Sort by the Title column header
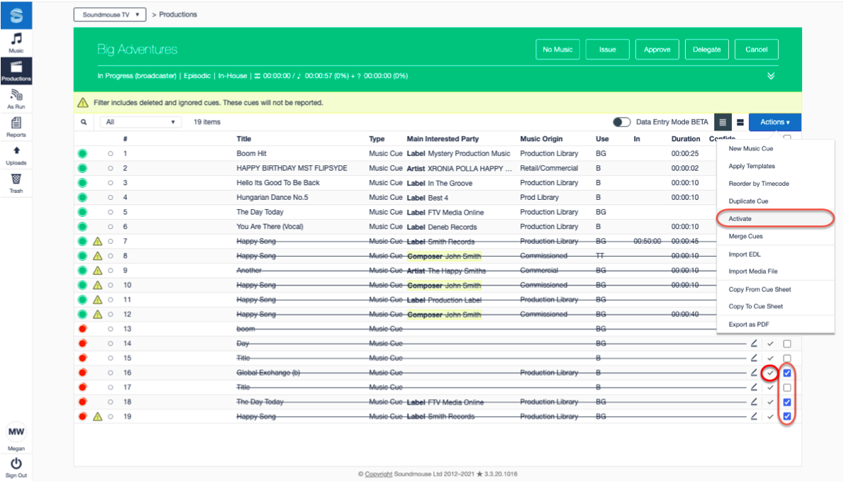The width and height of the screenshot is (846, 504). pyautogui.click(x=243, y=139)
